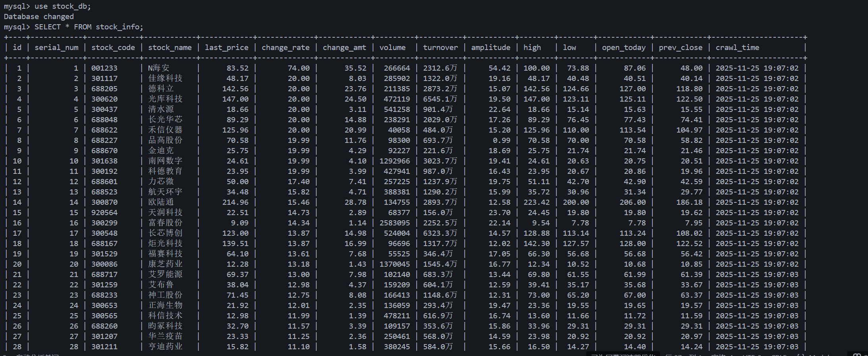Click stock code 920564
The height and width of the screenshot is (356, 868).
pos(104,213)
